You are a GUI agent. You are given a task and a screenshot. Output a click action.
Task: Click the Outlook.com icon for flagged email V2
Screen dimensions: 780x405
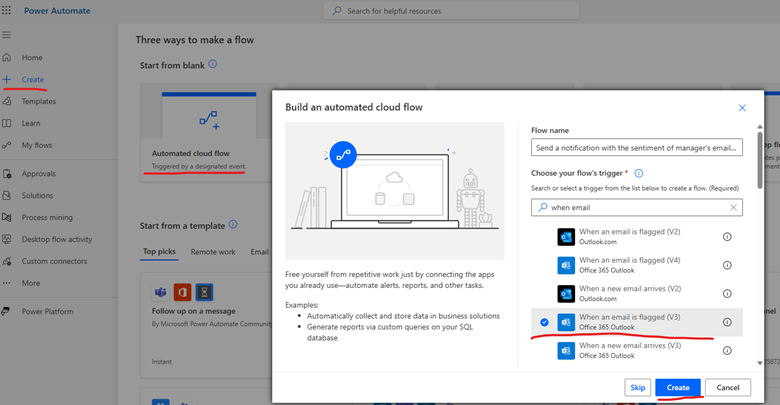(x=566, y=237)
